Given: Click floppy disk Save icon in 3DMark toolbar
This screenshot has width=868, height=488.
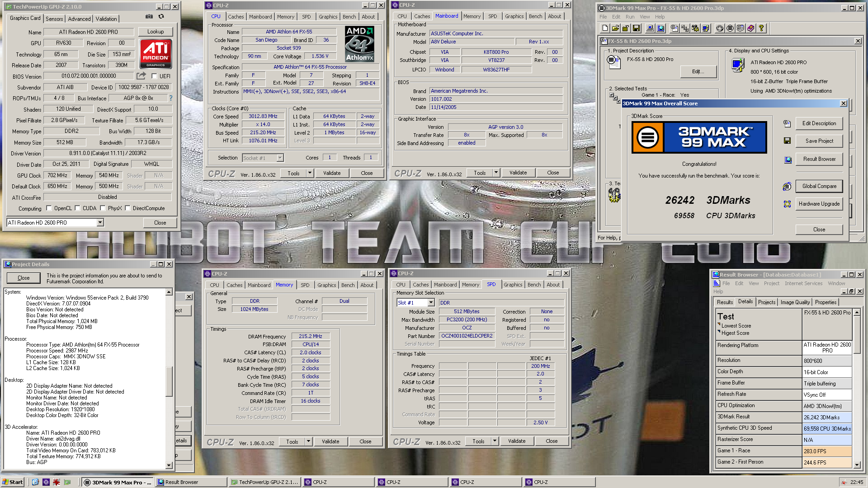Looking at the screenshot, I should [x=636, y=28].
